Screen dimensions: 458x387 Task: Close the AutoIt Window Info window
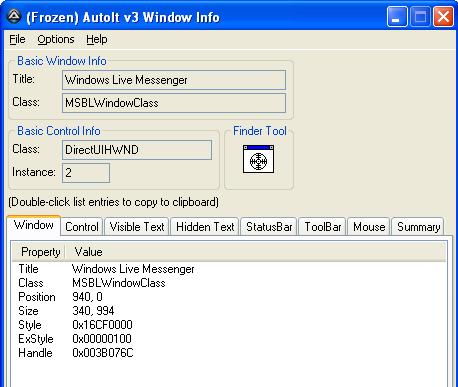coord(443,16)
